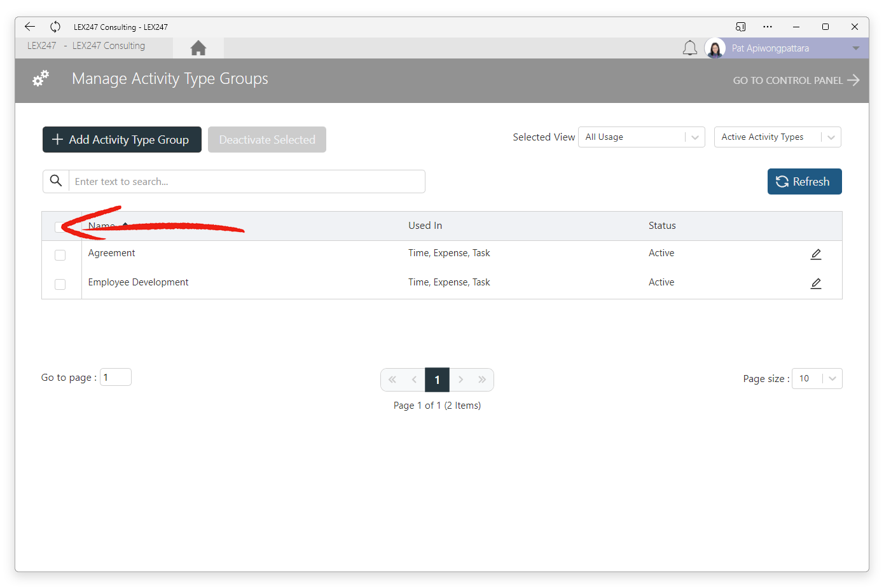Open the home icon tab
This screenshot has width=884, height=588.
pos(198,48)
